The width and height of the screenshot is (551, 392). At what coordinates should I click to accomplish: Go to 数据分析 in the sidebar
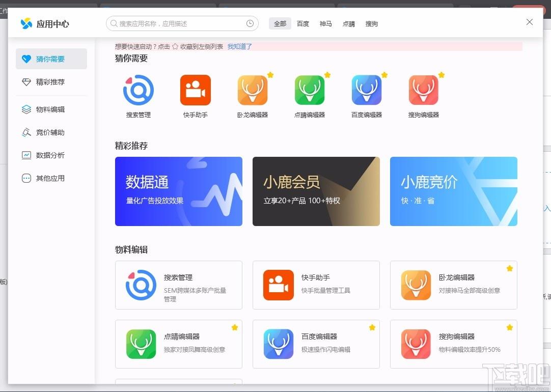[50, 155]
